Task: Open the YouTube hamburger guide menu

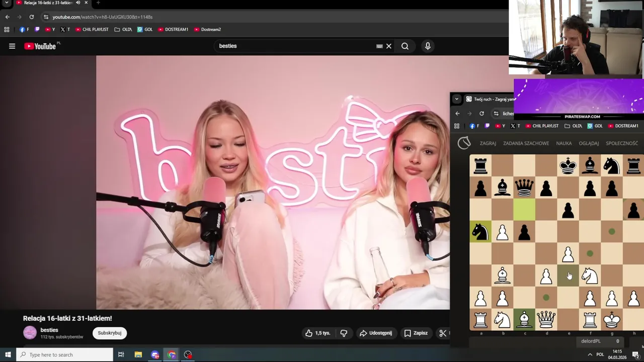Action: [12, 46]
